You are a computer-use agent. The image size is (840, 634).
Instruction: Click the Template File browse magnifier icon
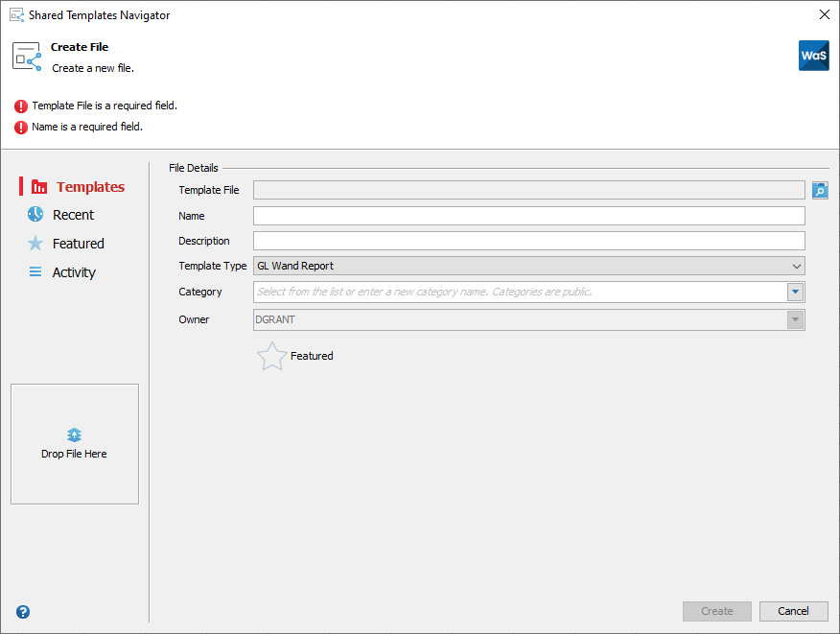coord(820,190)
